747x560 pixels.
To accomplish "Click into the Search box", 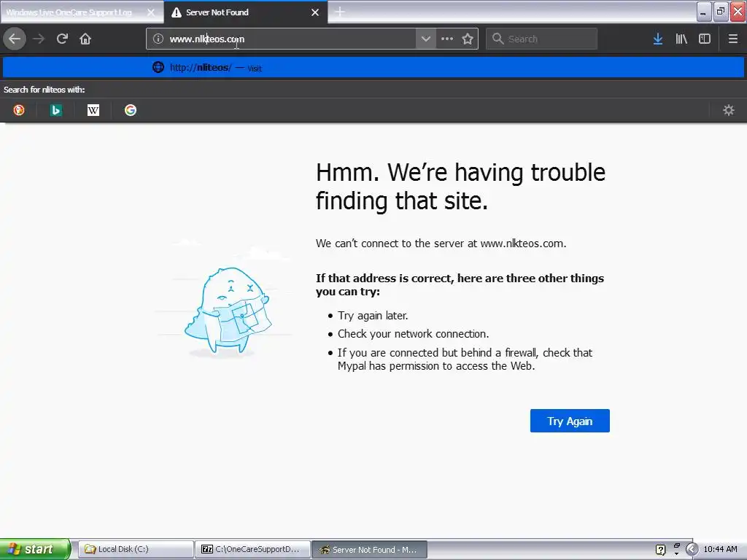I will click(542, 39).
